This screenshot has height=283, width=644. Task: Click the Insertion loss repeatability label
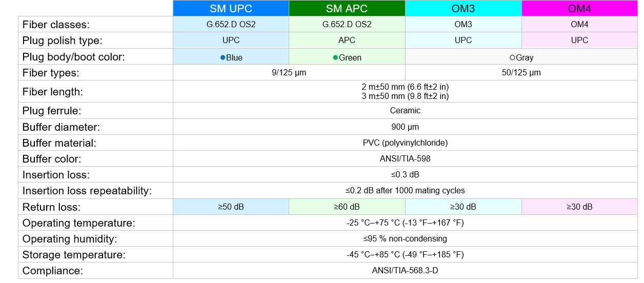click(87, 191)
